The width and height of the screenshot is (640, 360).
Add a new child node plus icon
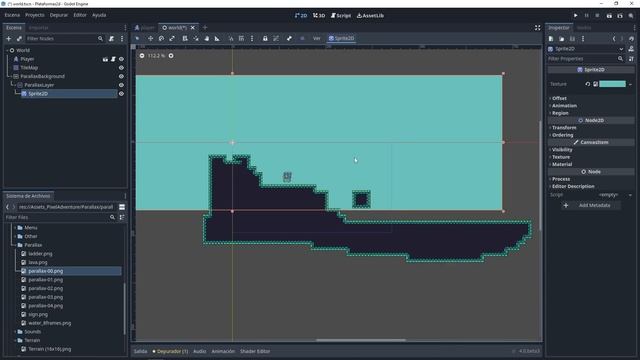pos(9,38)
